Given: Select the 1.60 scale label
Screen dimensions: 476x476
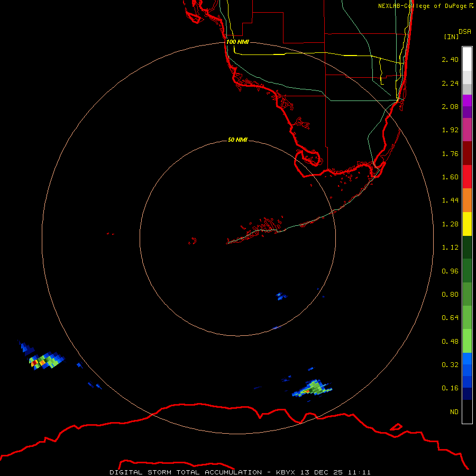Looking at the screenshot, I should [450, 177].
